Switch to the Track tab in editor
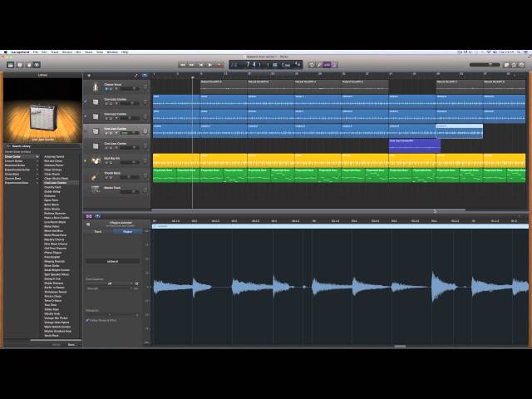 98,231
